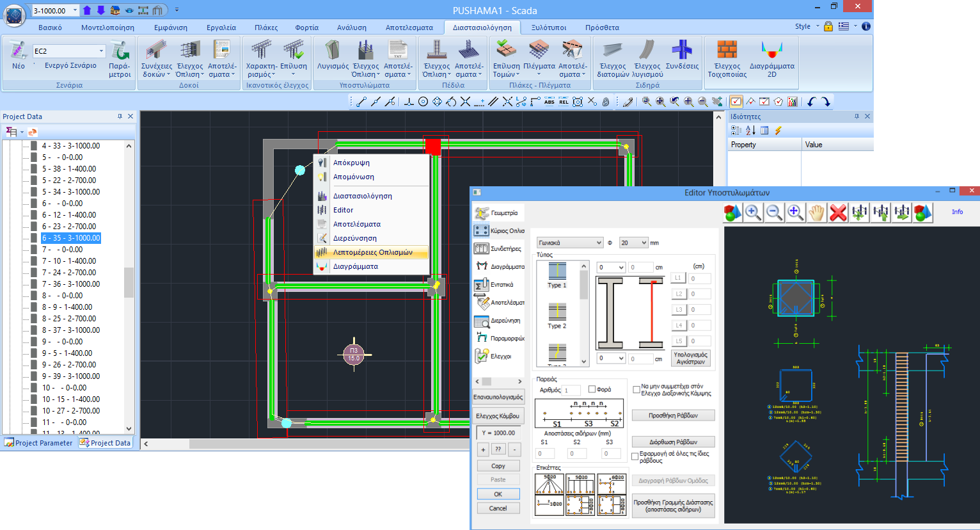The width and height of the screenshot is (980, 530).
Task: Open Style dropdown in title area
Action: (817, 27)
